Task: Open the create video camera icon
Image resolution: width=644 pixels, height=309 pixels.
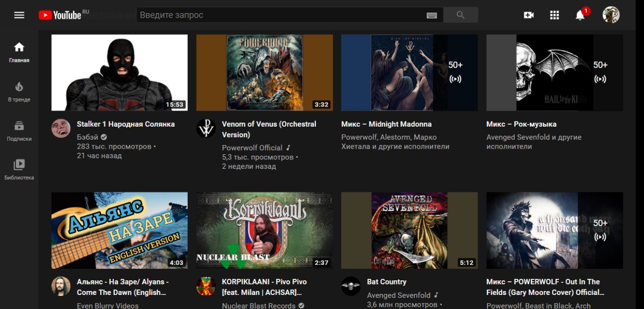Action: pyautogui.click(x=529, y=15)
